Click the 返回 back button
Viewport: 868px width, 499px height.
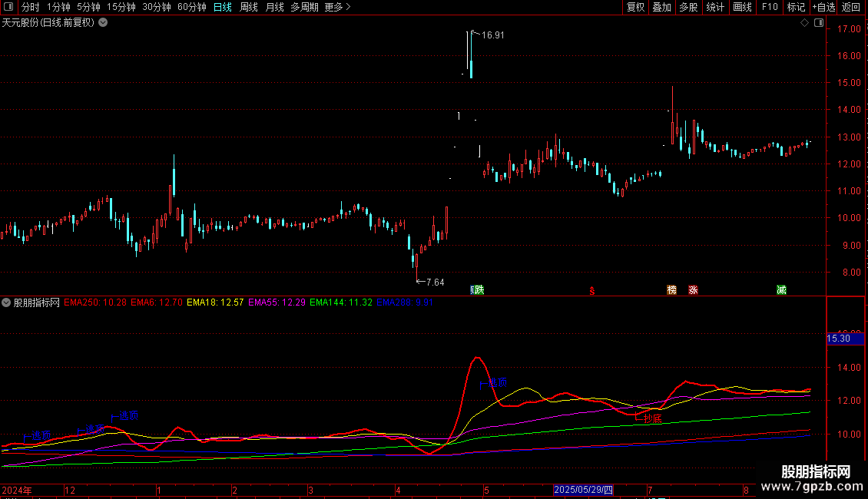[851, 7]
